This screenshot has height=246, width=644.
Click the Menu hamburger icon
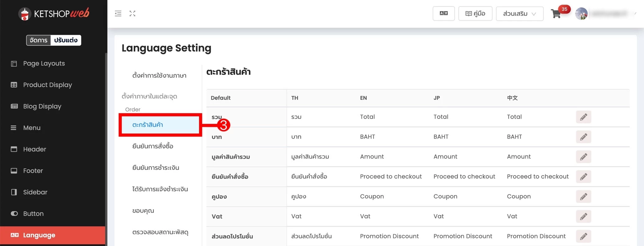click(x=14, y=128)
